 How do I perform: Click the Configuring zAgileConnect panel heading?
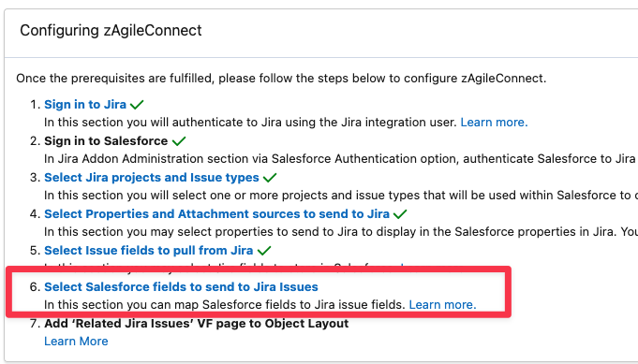pos(111,31)
